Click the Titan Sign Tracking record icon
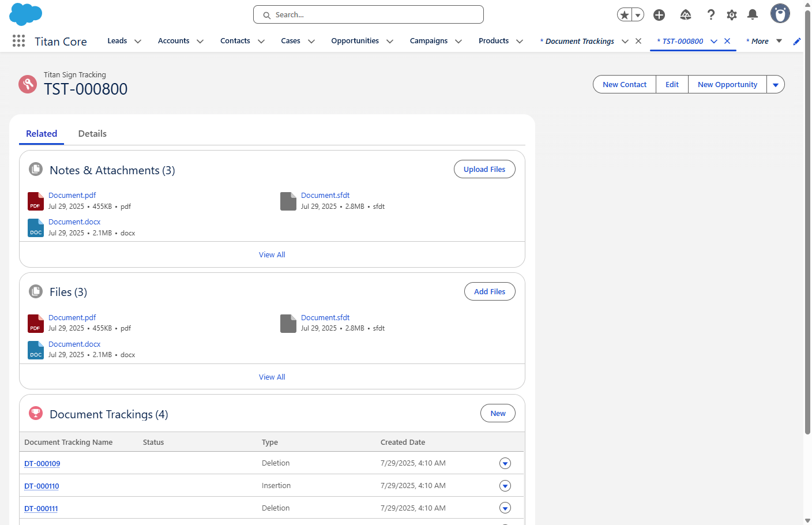This screenshot has height=525, width=812. (x=27, y=84)
